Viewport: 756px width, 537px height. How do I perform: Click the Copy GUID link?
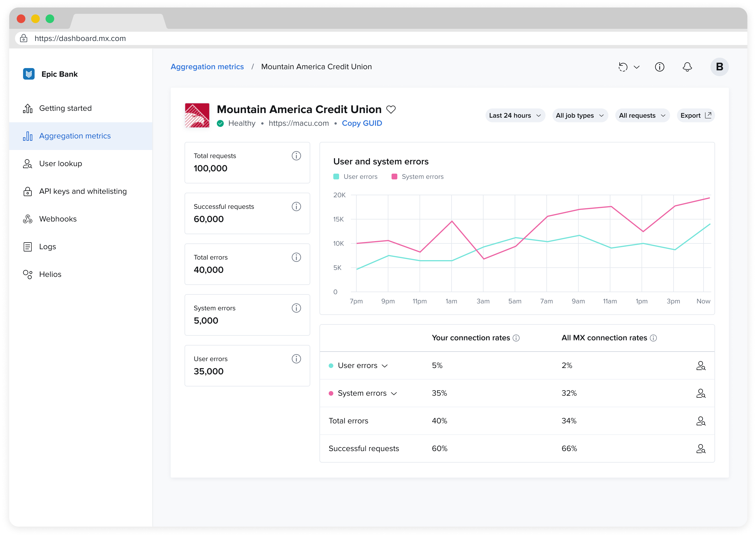[362, 123]
